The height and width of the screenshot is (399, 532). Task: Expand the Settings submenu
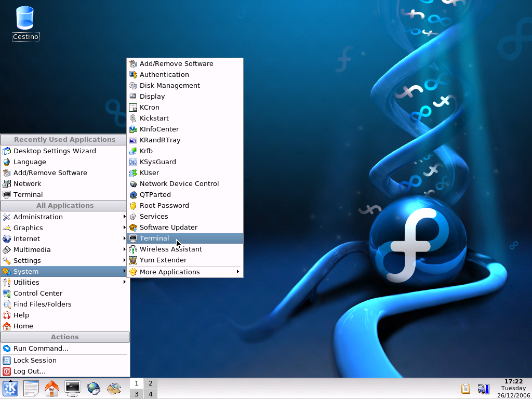pos(64,261)
